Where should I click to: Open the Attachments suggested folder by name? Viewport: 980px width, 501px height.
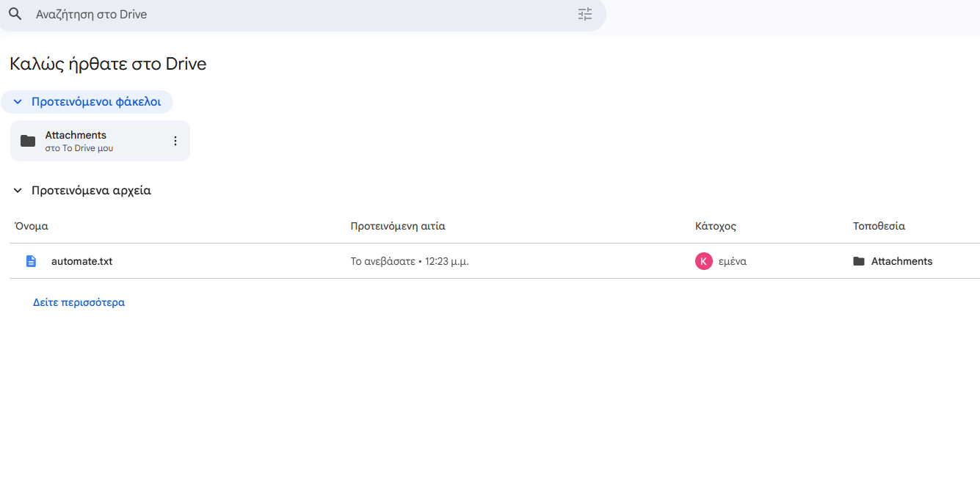click(x=76, y=135)
